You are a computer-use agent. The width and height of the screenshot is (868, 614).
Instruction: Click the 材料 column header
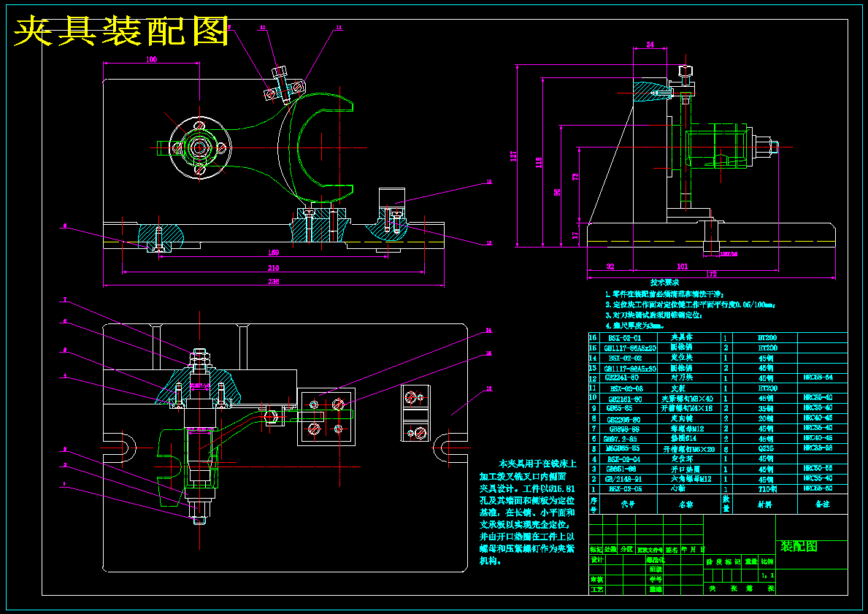765,504
